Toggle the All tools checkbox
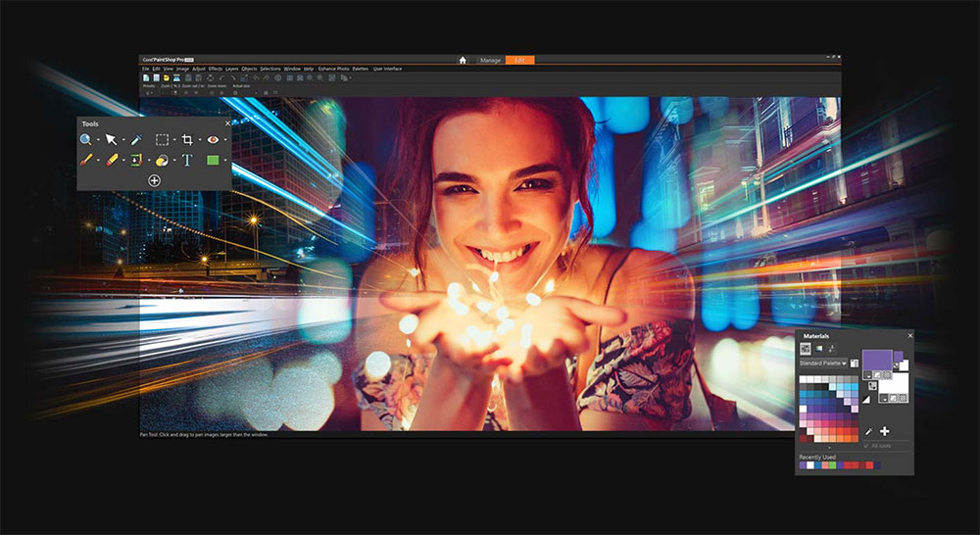980x535 pixels. [866, 446]
